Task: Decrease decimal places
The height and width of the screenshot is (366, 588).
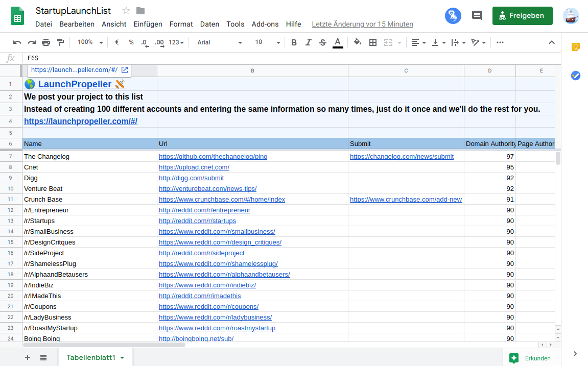Action: (x=145, y=42)
